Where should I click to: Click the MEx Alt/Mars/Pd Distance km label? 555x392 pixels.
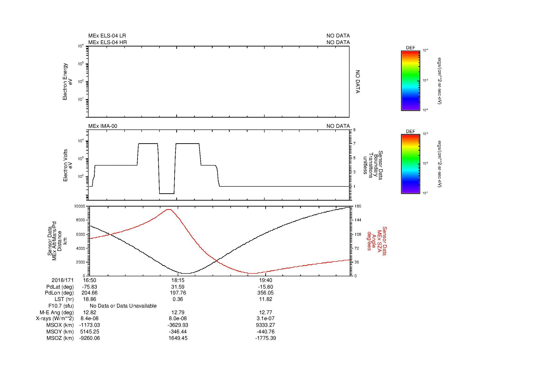pyautogui.click(x=57, y=241)
